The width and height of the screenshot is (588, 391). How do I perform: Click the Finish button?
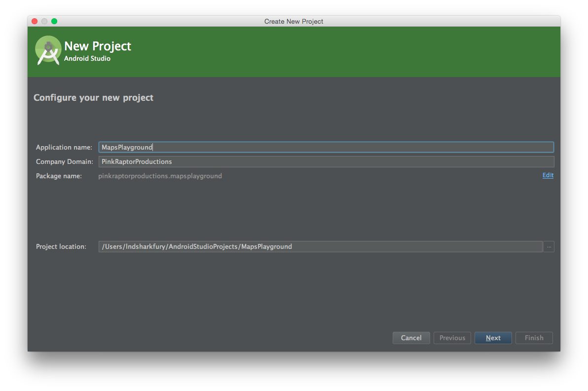(x=534, y=338)
